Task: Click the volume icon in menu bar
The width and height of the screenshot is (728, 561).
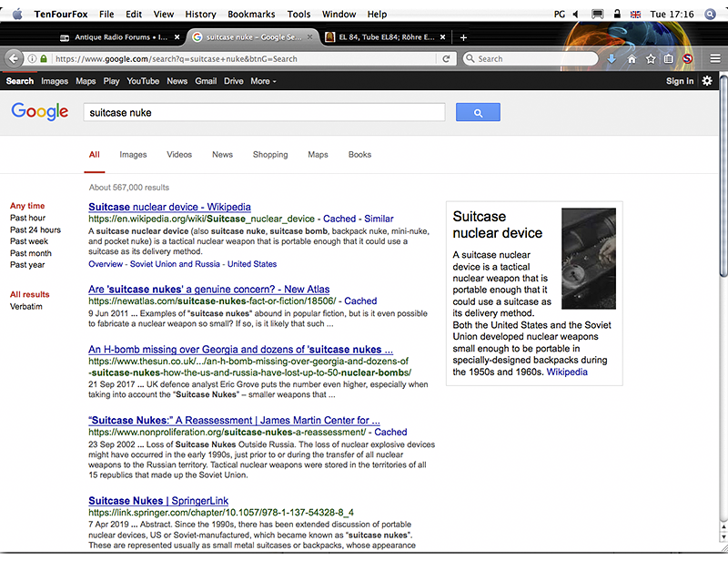Action: point(576,14)
